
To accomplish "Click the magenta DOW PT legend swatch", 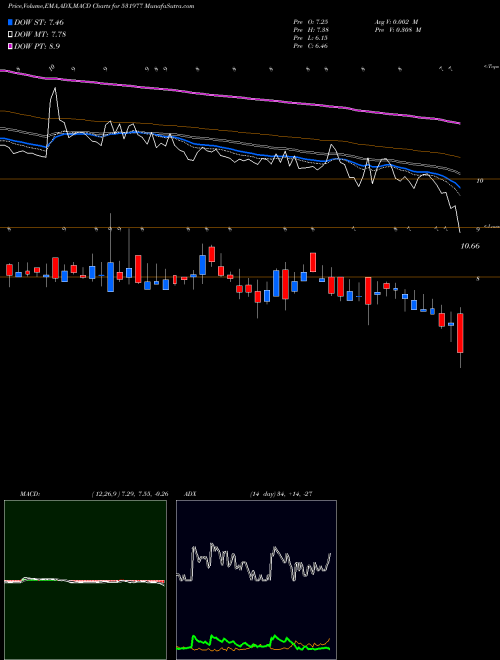I will tap(11, 46).
